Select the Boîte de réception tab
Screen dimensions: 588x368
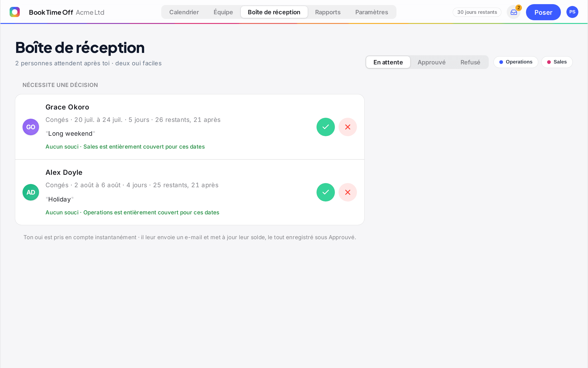click(274, 12)
